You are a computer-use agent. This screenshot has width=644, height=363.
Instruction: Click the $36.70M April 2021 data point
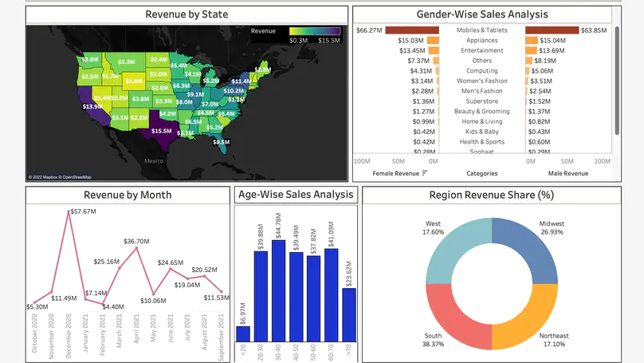[x=137, y=248]
